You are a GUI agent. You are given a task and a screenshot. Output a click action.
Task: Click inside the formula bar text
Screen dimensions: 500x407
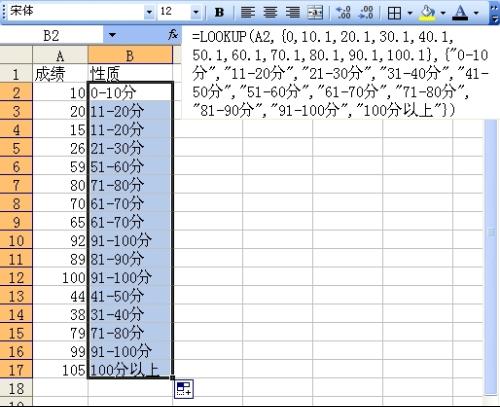340,73
